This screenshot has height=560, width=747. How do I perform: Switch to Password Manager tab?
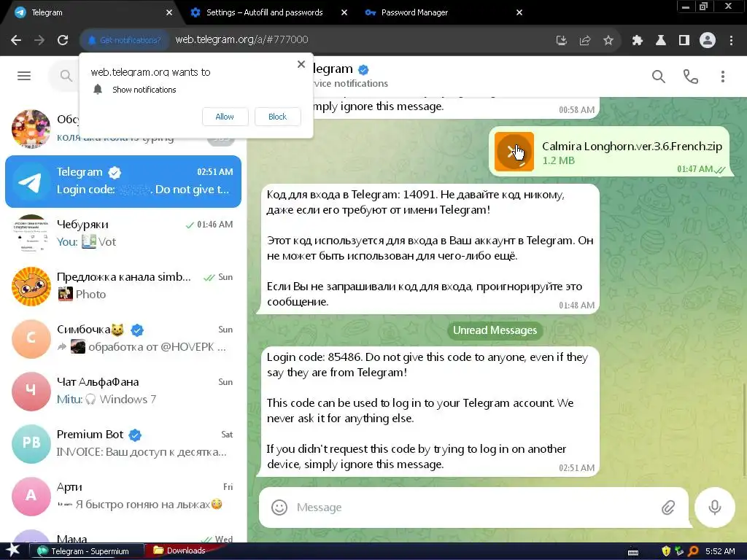click(x=414, y=12)
